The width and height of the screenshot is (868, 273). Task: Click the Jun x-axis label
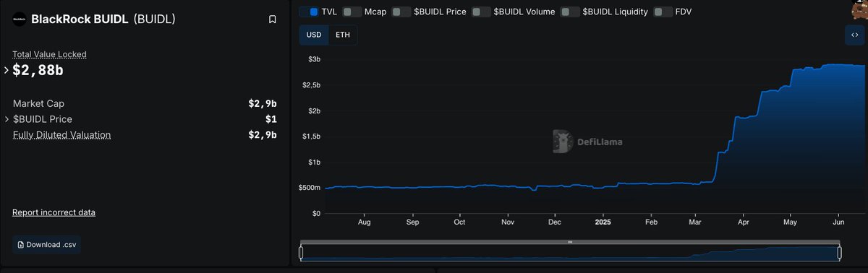[x=839, y=223]
